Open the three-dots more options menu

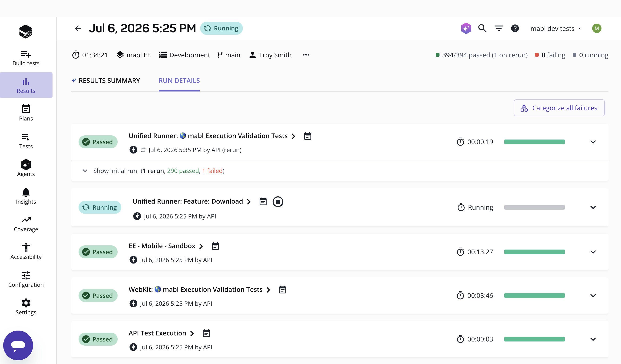coord(306,55)
